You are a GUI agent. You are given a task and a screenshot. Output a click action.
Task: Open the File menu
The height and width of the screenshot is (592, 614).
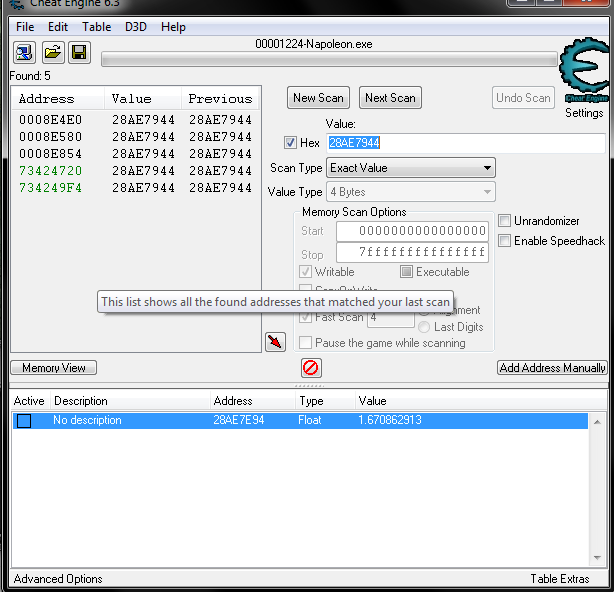(x=25, y=27)
